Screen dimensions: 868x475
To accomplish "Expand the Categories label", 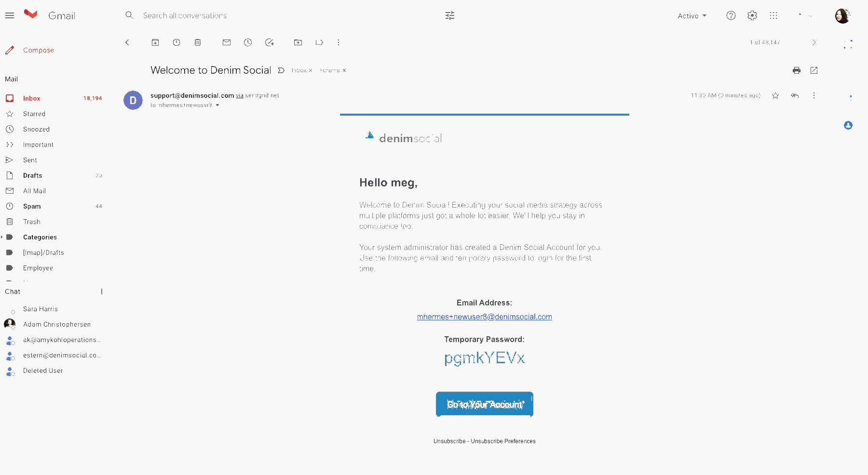I will 2,237.
